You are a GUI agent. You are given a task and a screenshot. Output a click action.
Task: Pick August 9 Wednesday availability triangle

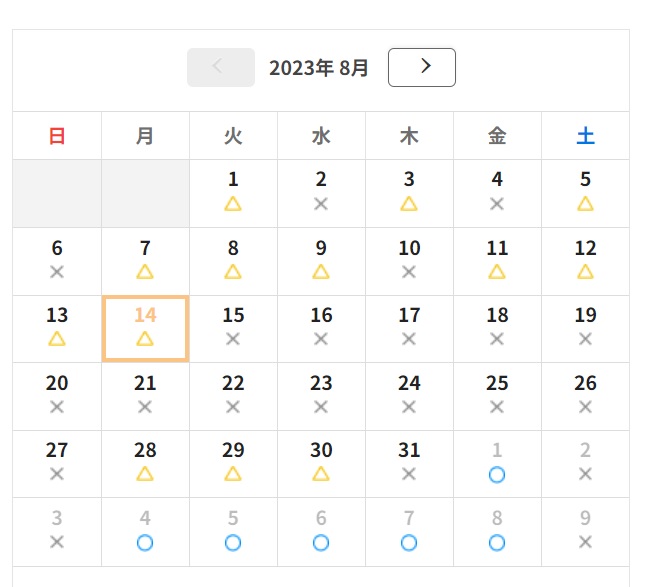pyautogui.click(x=321, y=272)
